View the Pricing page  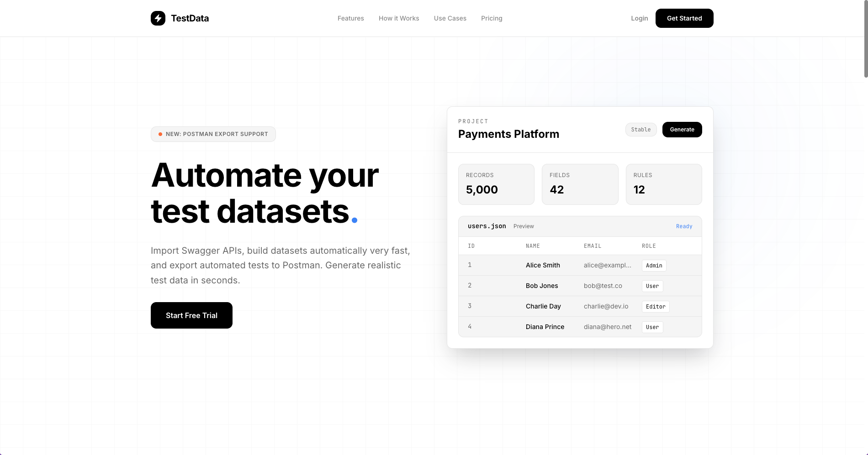pyautogui.click(x=492, y=18)
